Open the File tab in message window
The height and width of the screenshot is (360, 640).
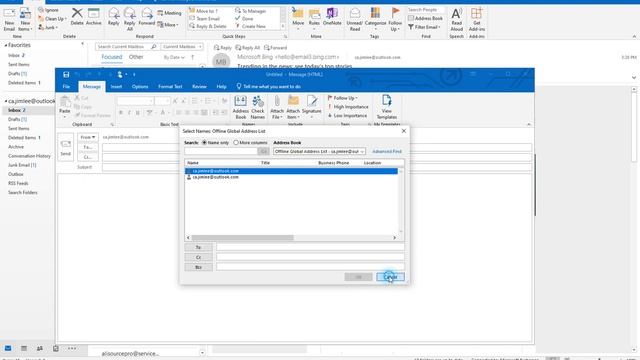[x=66, y=87]
